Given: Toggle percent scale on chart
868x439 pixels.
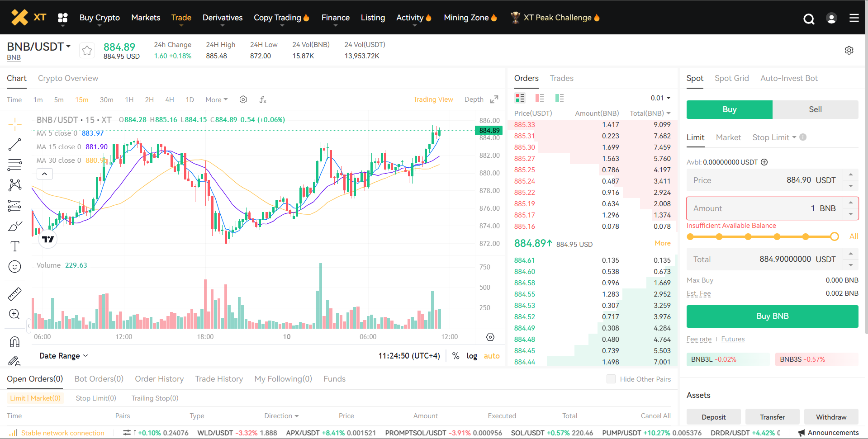Looking at the screenshot, I should click(456, 356).
